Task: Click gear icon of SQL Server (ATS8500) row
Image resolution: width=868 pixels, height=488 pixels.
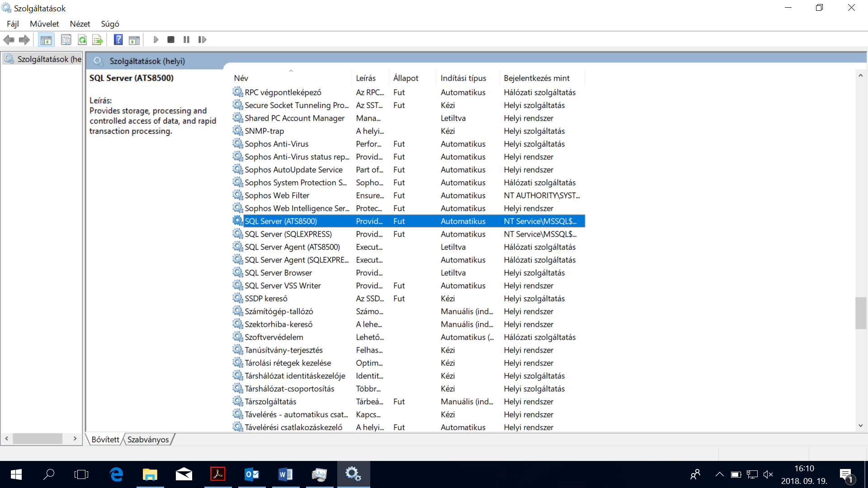Action: click(238, 221)
